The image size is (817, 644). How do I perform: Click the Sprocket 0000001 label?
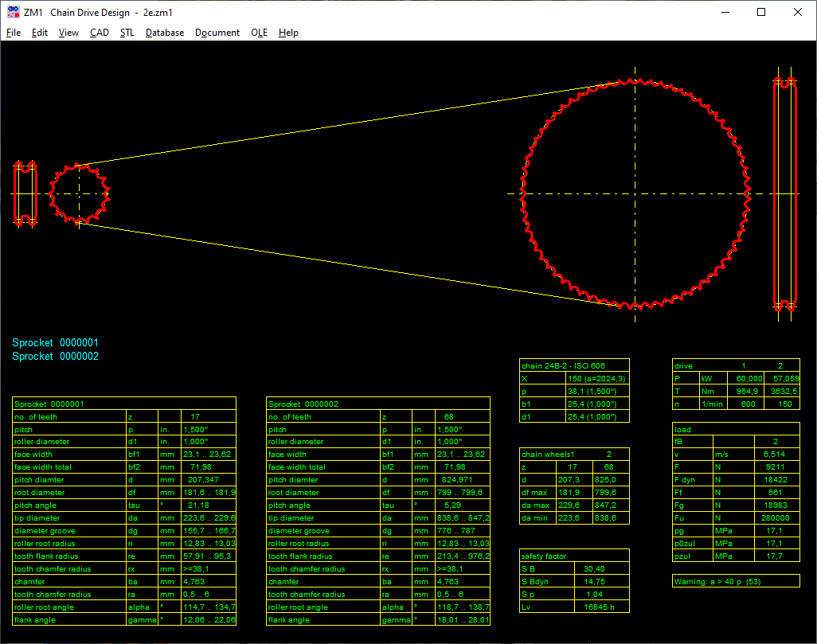pyautogui.click(x=55, y=343)
